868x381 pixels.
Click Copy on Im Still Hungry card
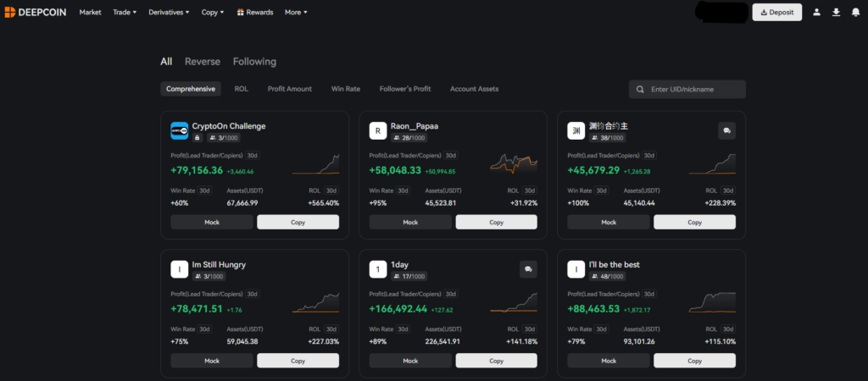(298, 361)
